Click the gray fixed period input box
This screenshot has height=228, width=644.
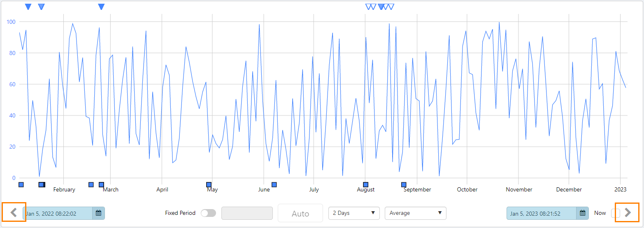(x=247, y=213)
